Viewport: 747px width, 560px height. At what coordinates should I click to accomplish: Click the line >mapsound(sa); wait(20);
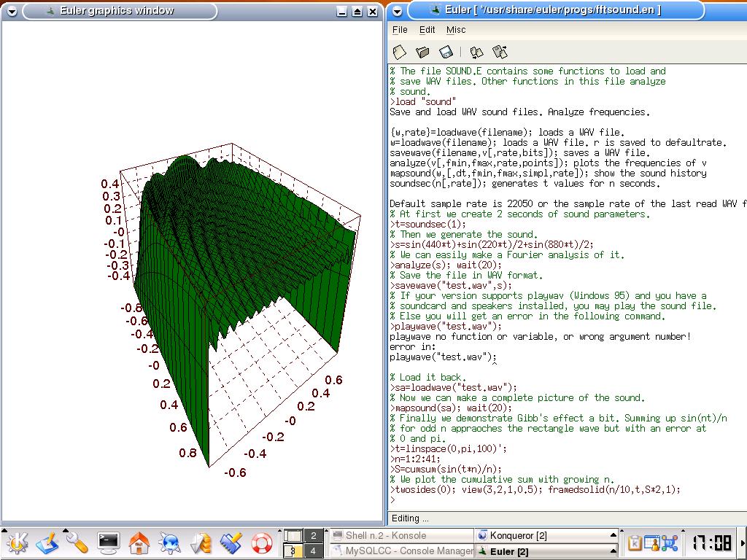(x=451, y=408)
